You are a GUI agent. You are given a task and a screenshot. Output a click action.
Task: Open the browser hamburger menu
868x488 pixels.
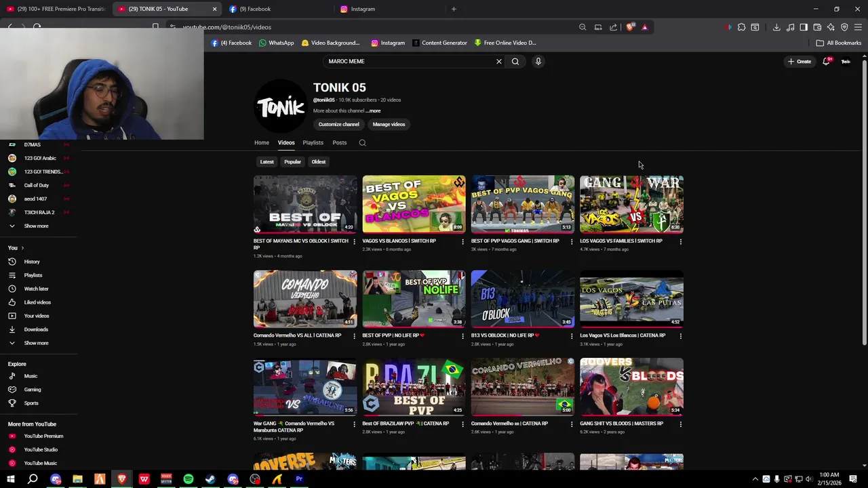858,27
